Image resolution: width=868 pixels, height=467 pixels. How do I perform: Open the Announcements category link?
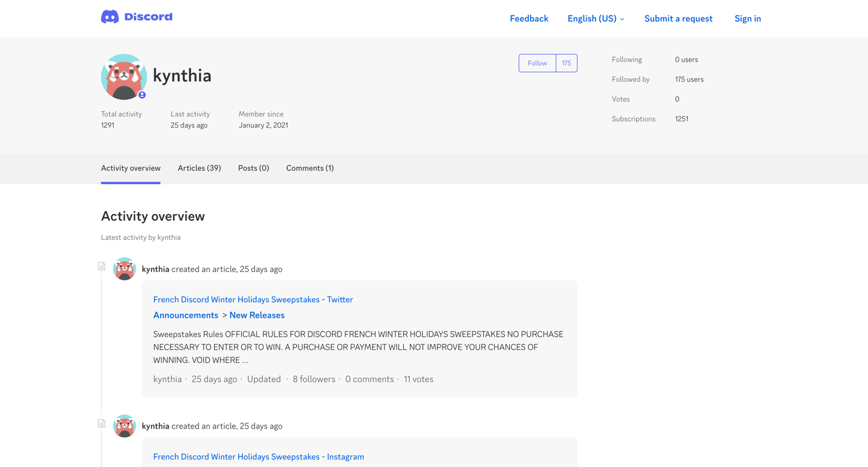pyautogui.click(x=185, y=315)
